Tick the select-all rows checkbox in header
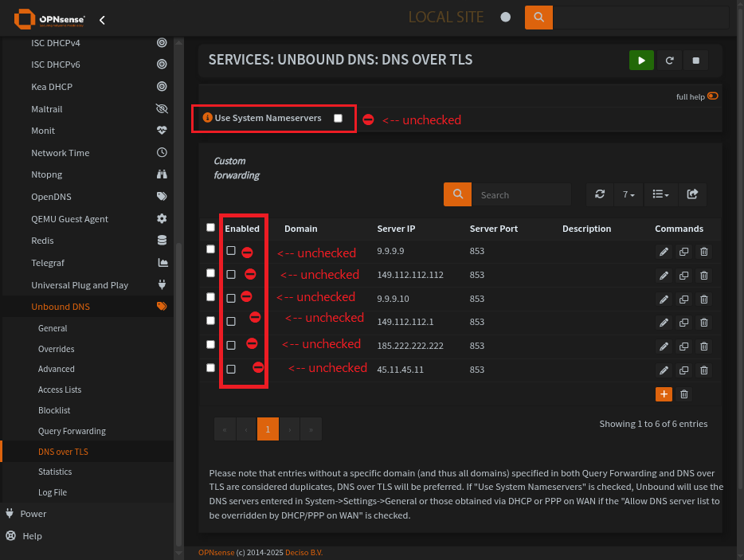 [x=210, y=227]
